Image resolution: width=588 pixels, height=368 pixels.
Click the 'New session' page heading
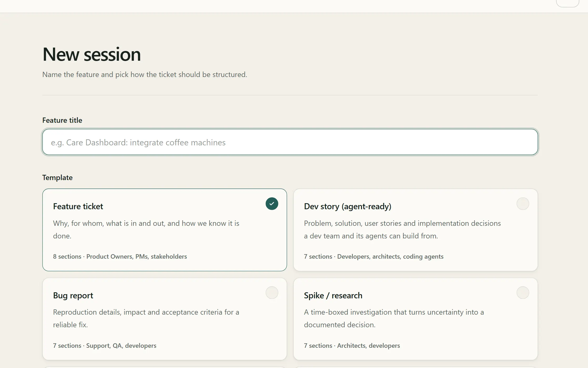point(92,54)
